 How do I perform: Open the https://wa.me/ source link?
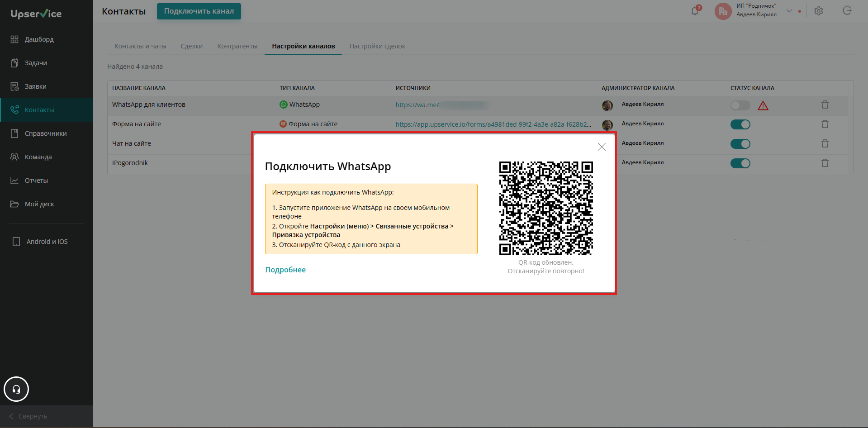tap(417, 105)
